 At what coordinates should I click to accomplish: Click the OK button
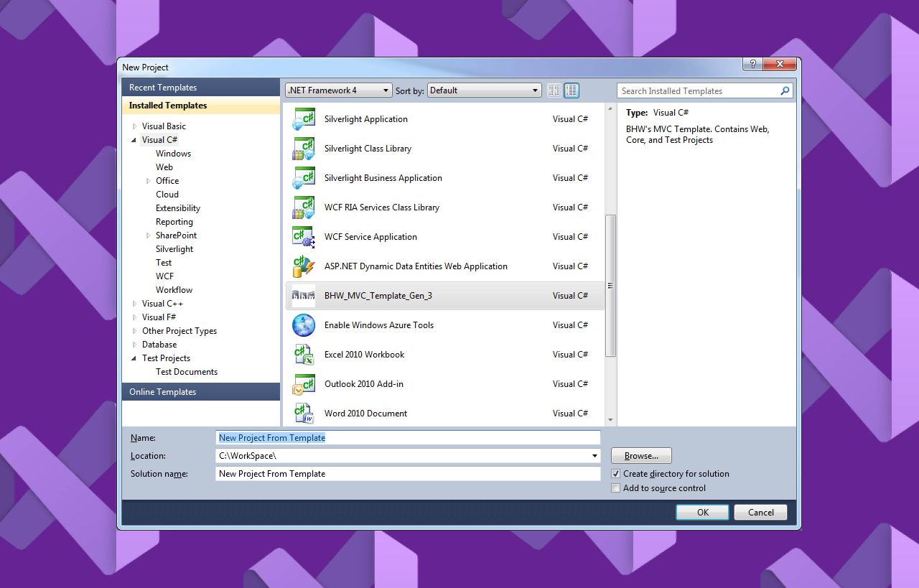point(703,513)
